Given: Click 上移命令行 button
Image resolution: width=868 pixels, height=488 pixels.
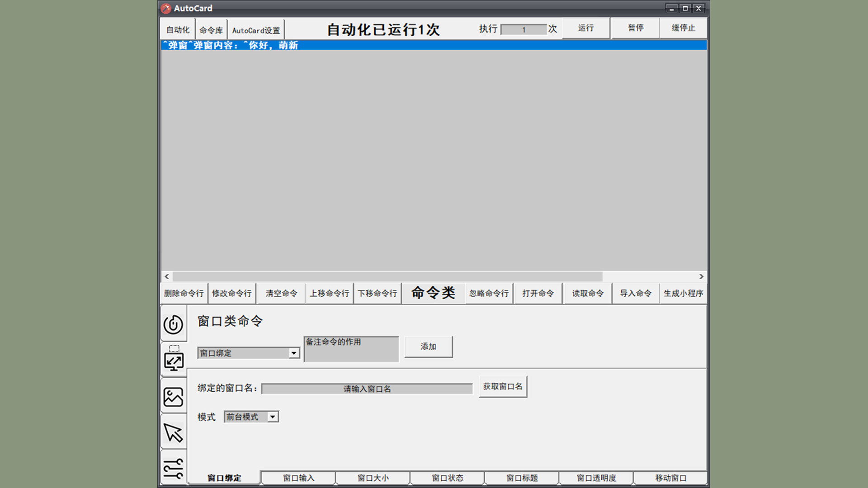Looking at the screenshot, I should click(x=329, y=293).
